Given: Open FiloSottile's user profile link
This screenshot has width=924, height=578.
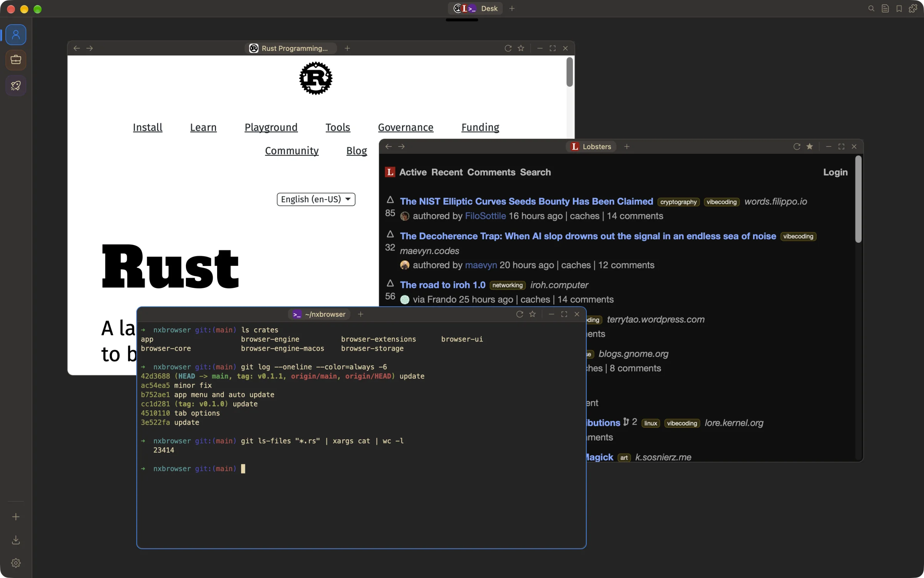Looking at the screenshot, I should pyautogui.click(x=485, y=216).
